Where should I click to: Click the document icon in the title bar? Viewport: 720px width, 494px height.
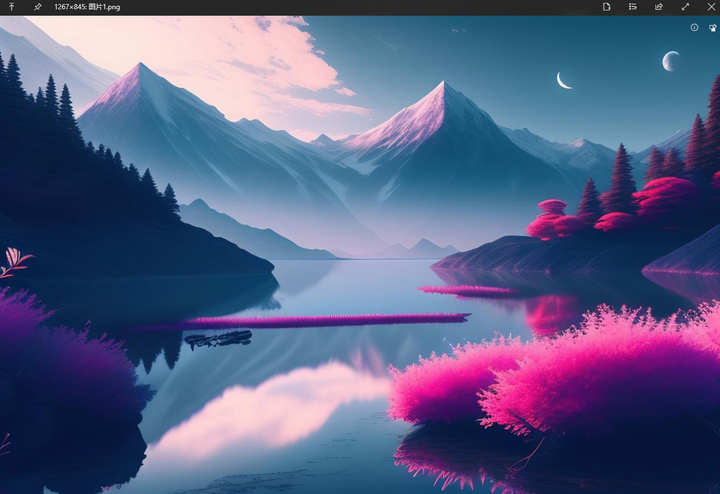[x=607, y=7]
